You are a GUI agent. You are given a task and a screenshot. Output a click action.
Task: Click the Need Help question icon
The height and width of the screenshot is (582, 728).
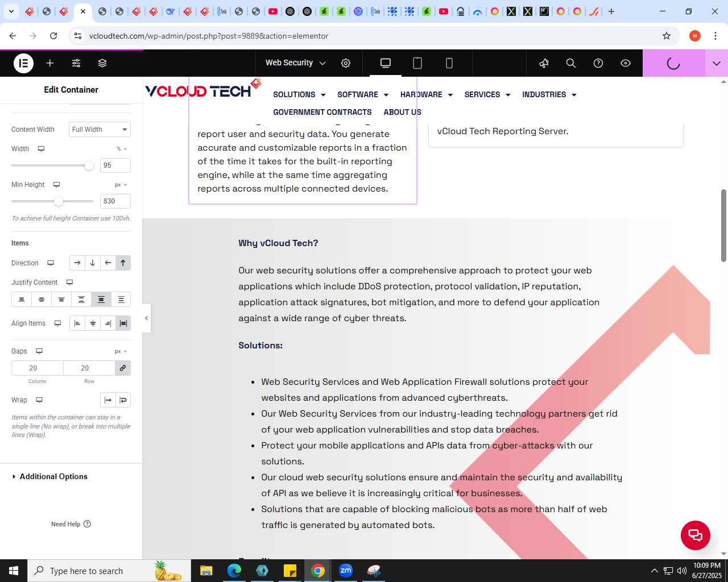click(x=87, y=524)
